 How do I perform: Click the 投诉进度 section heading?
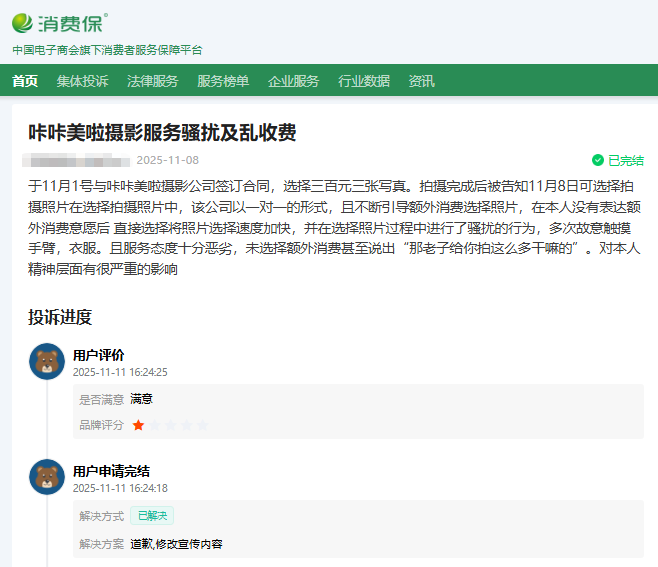tap(60, 318)
